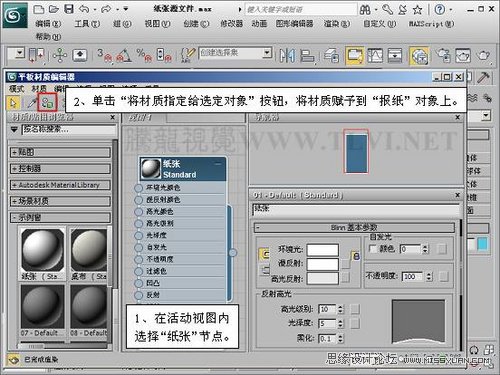Open the Utilities hammer tab

tap(483, 77)
